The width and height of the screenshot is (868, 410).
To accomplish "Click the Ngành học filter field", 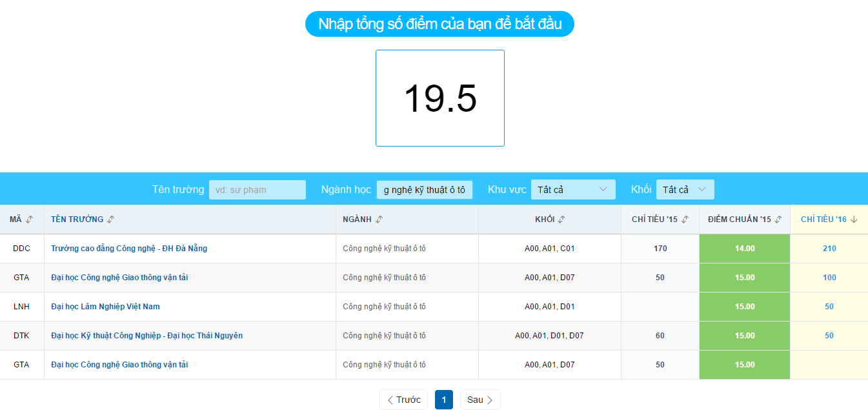I will pyautogui.click(x=424, y=189).
